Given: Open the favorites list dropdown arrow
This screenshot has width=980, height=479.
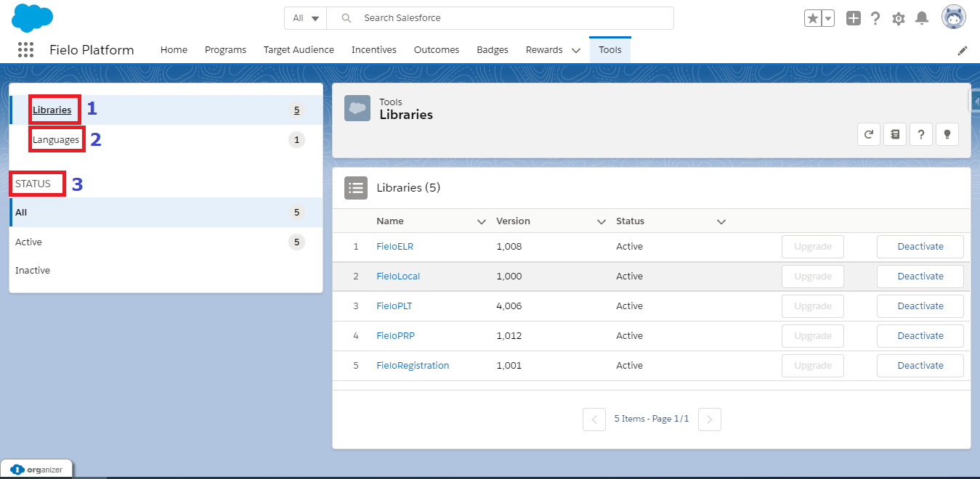Looking at the screenshot, I should [827, 18].
